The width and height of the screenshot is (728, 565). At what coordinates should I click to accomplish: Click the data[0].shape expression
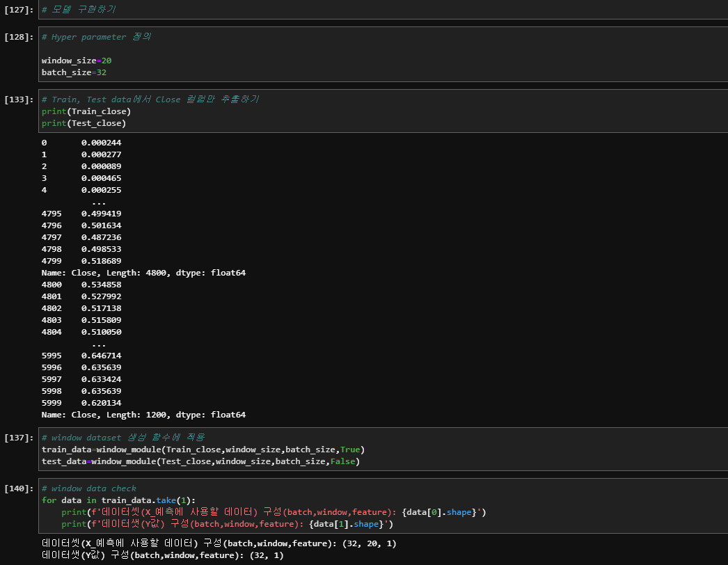[x=438, y=511]
